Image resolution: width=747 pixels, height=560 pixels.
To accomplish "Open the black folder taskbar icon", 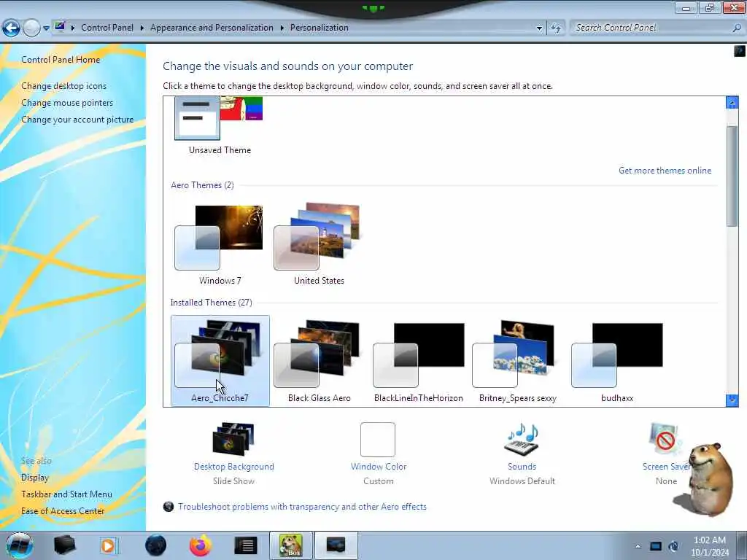I will [x=64, y=545].
